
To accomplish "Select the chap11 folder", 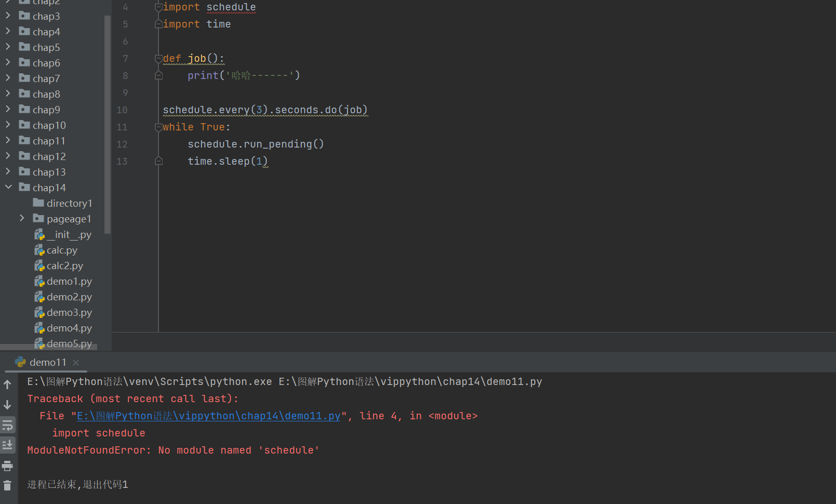I will tap(42, 141).
